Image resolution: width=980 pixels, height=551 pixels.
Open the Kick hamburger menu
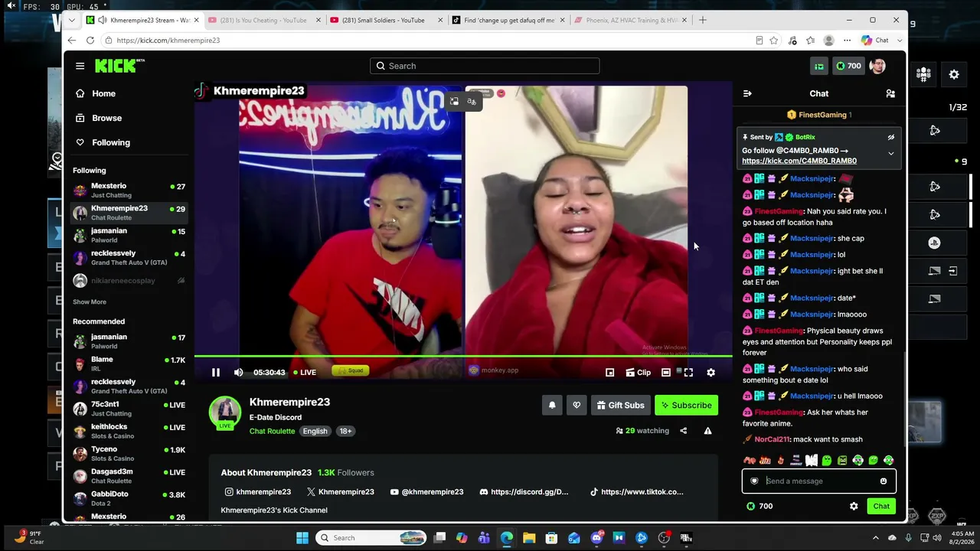click(x=80, y=66)
